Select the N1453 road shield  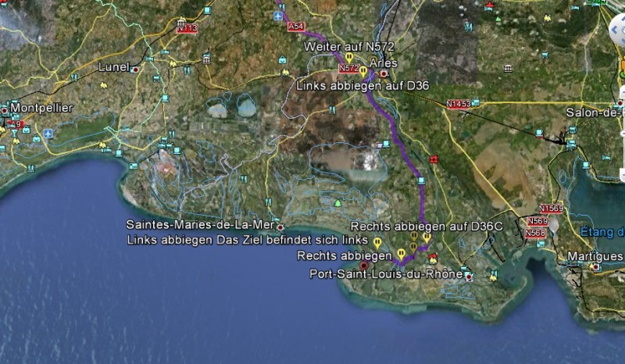[459, 104]
